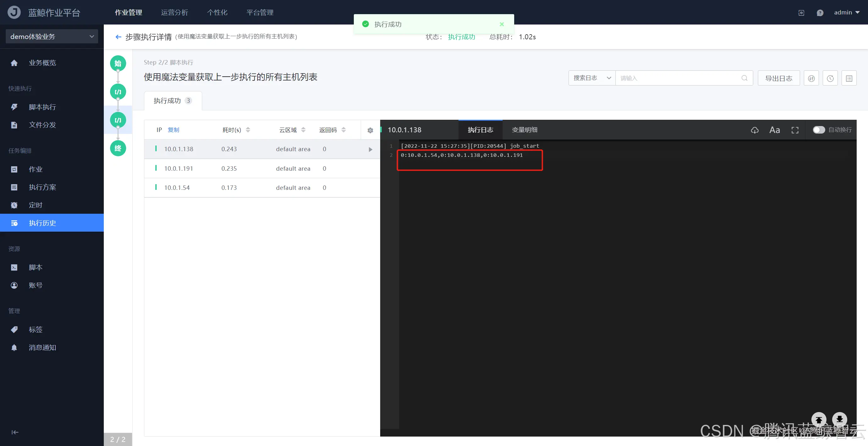The height and width of the screenshot is (446, 868).
Task: Click the download log icon in log viewer
Action: point(754,130)
